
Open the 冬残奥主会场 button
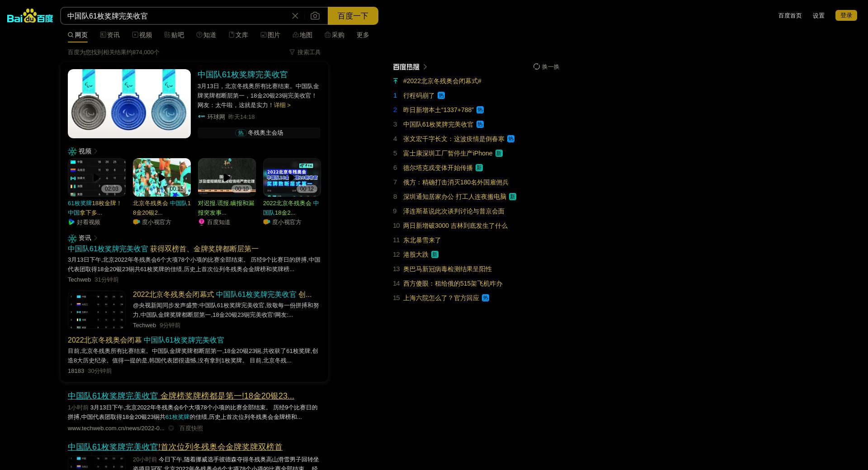(x=259, y=132)
